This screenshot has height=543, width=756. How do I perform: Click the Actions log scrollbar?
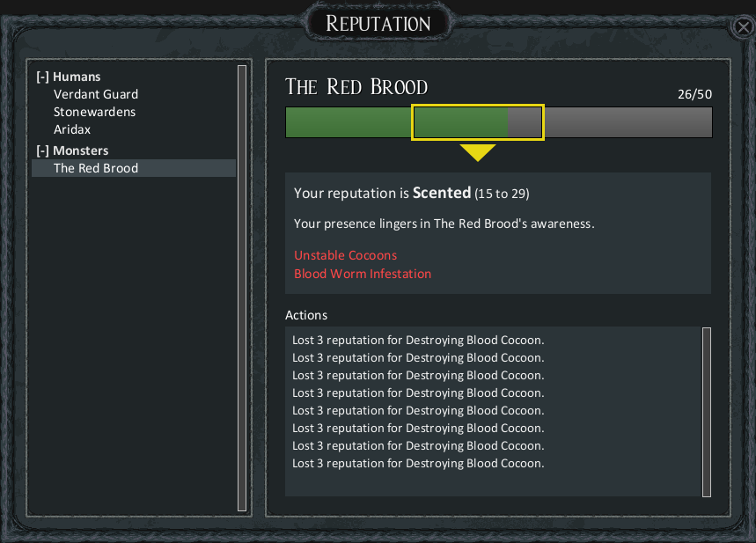click(x=707, y=412)
